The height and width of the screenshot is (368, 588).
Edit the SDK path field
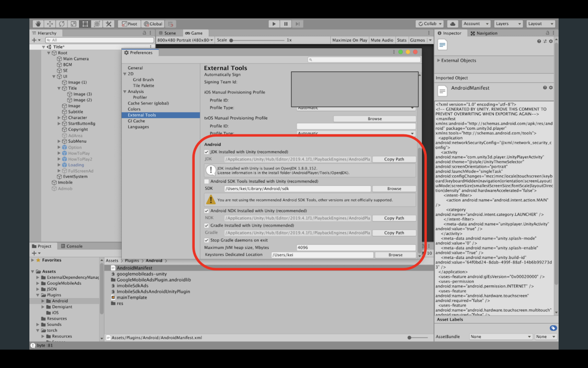(x=297, y=189)
